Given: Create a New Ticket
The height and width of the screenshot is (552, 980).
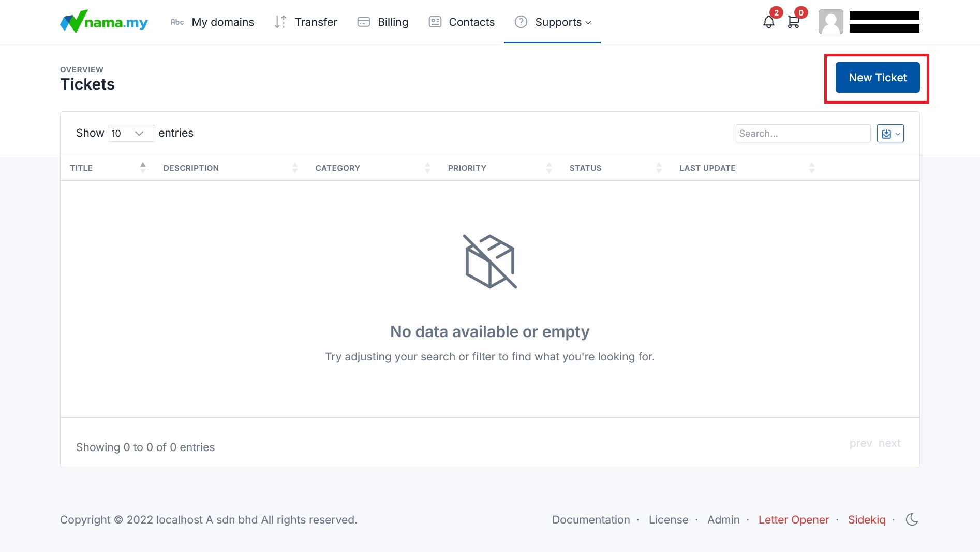Looking at the screenshot, I should 877,78.
